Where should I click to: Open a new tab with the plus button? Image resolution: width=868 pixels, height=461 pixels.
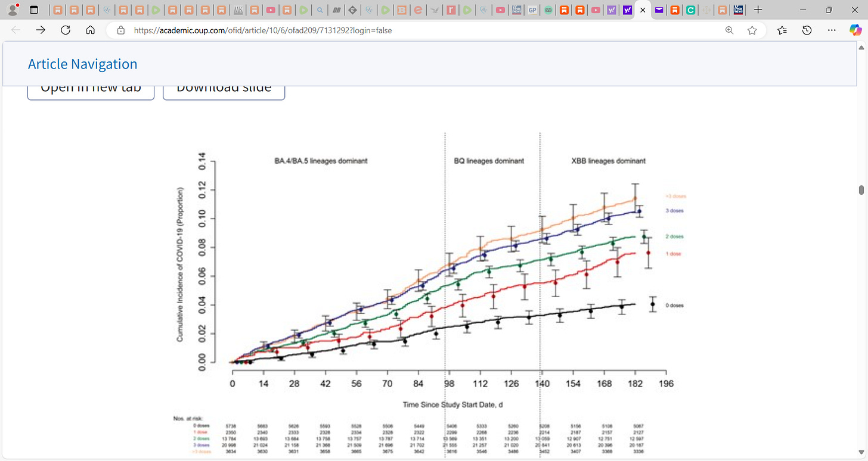758,10
